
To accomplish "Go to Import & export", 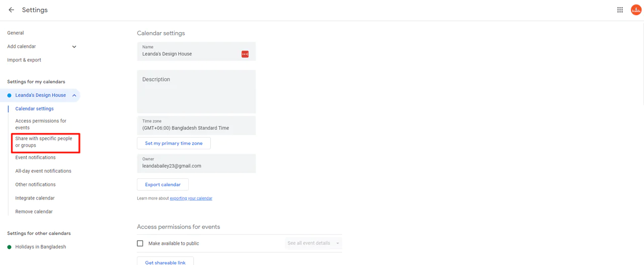I will [x=24, y=60].
